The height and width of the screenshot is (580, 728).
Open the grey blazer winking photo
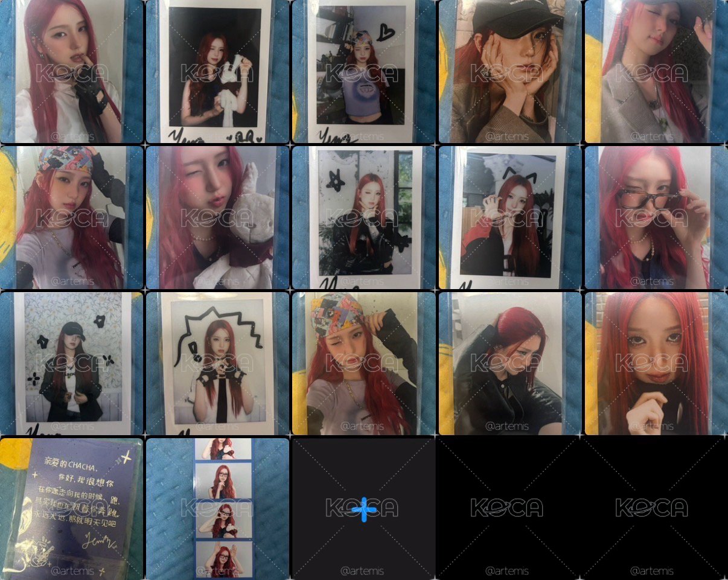(656, 71)
